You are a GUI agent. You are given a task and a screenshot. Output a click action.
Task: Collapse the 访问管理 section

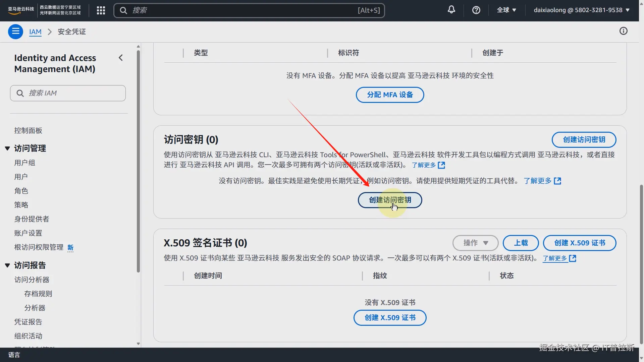point(7,148)
